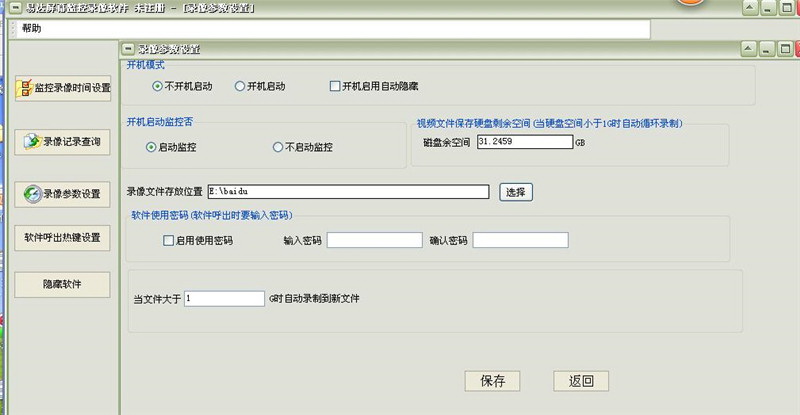Click 选择 to browse storage folder
The height and width of the screenshot is (415, 800).
click(516, 192)
